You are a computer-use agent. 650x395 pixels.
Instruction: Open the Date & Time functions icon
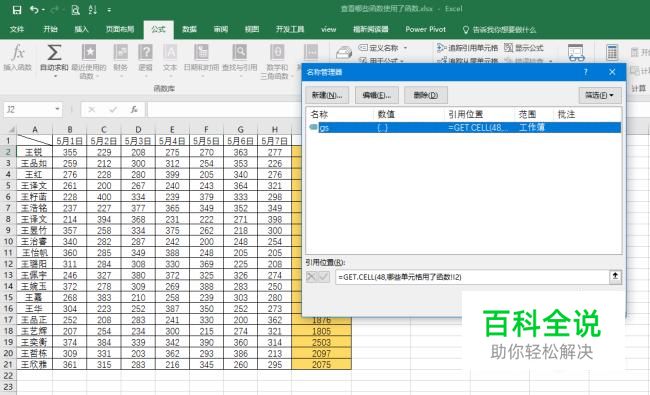click(x=201, y=53)
